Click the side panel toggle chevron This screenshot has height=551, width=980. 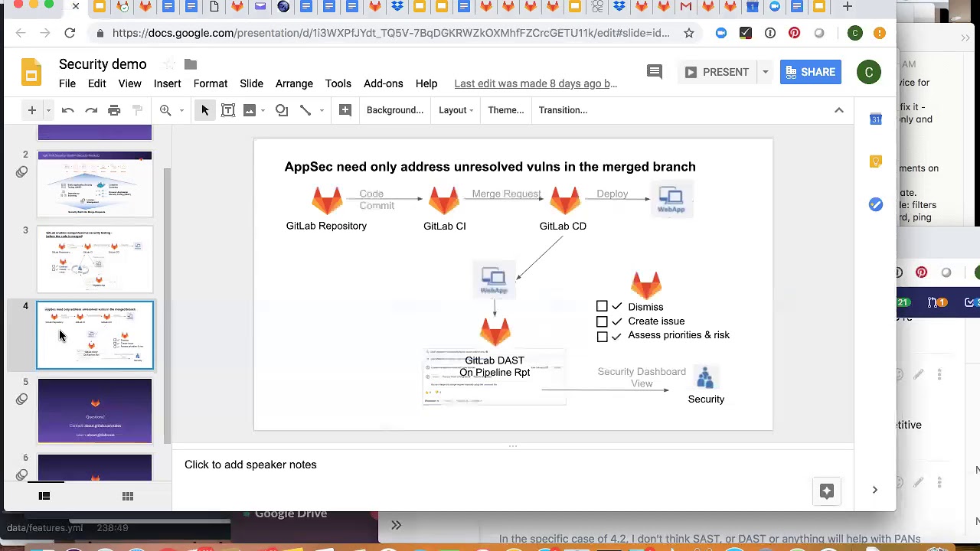click(875, 490)
